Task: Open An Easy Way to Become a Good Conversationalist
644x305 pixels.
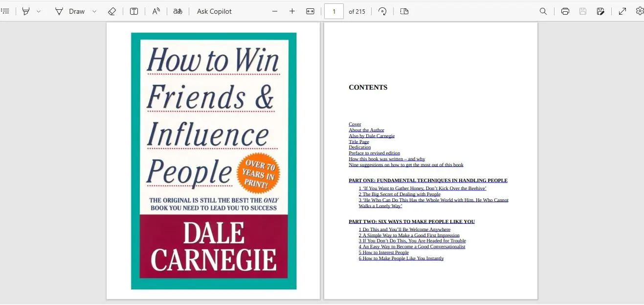Action: (412, 247)
